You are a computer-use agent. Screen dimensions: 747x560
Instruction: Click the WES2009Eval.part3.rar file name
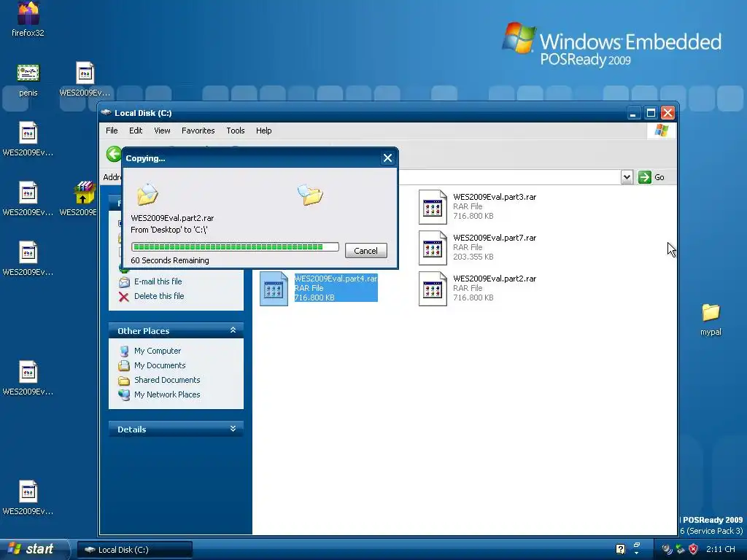(495, 197)
